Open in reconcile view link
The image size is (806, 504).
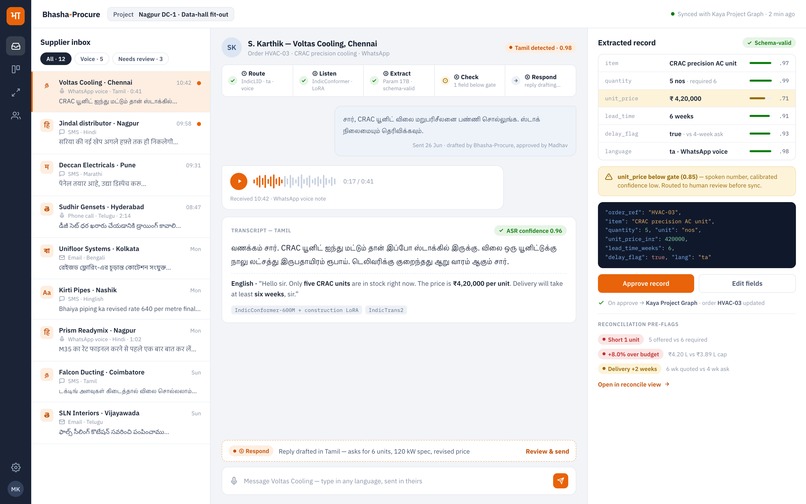point(633,384)
